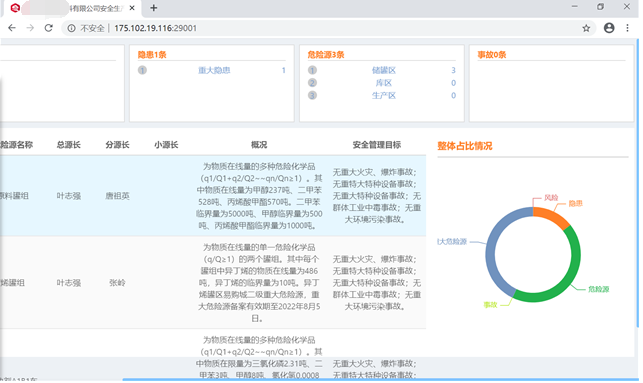
Task: Click 安全管理目标 column header
Action: [x=377, y=145]
